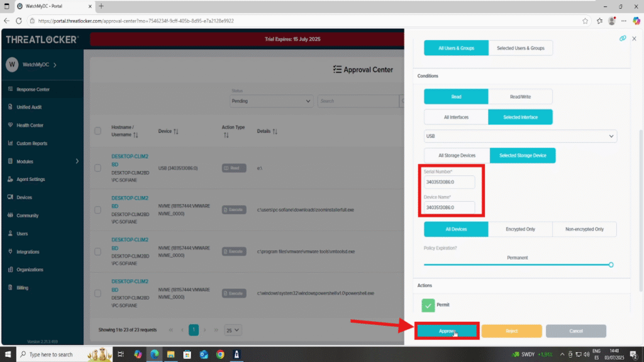Image resolution: width=644 pixels, height=362 pixels.
Task: Open Agent Settings
Action: (30, 179)
